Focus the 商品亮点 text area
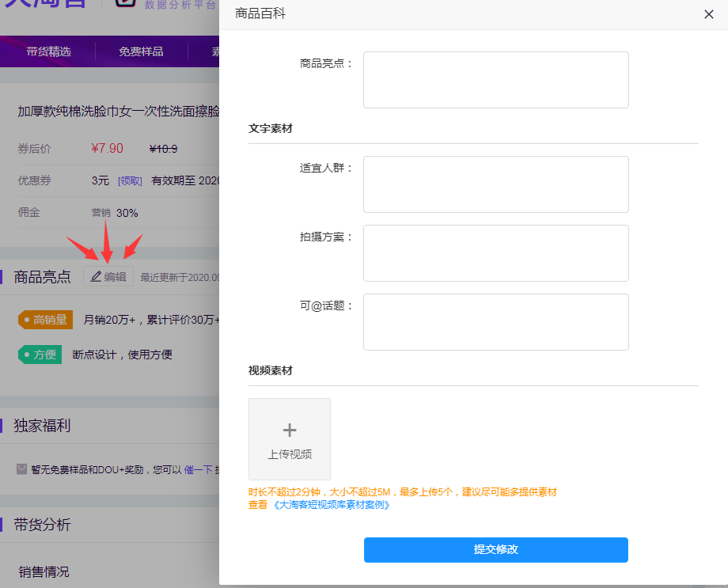The height and width of the screenshot is (588, 728). point(495,80)
